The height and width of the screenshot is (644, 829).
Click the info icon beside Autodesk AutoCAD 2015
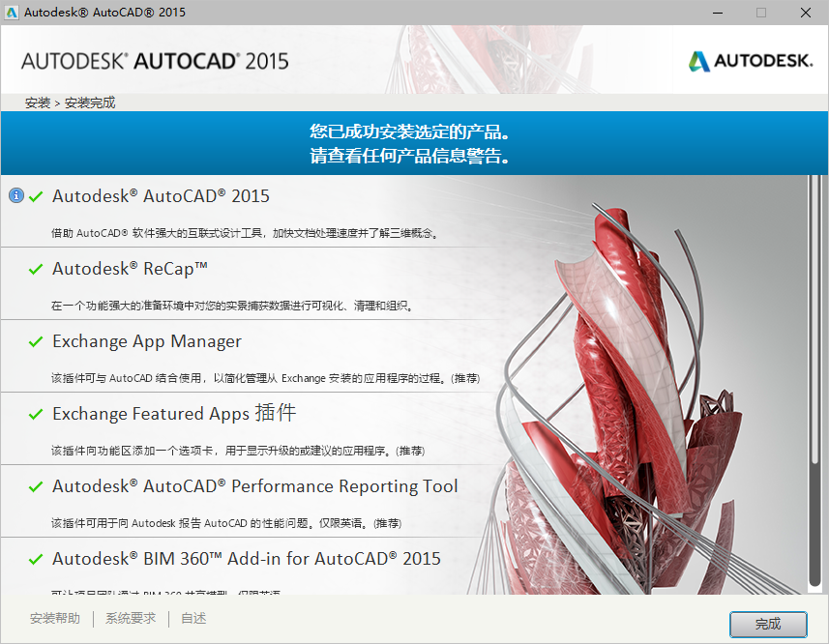(15, 195)
